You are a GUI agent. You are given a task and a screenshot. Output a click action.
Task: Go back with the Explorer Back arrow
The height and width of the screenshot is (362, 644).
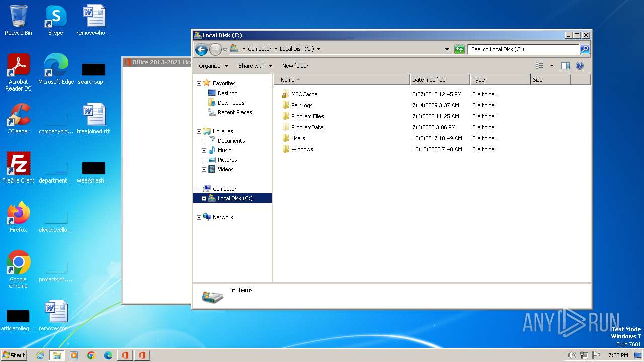pyautogui.click(x=201, y=49)
